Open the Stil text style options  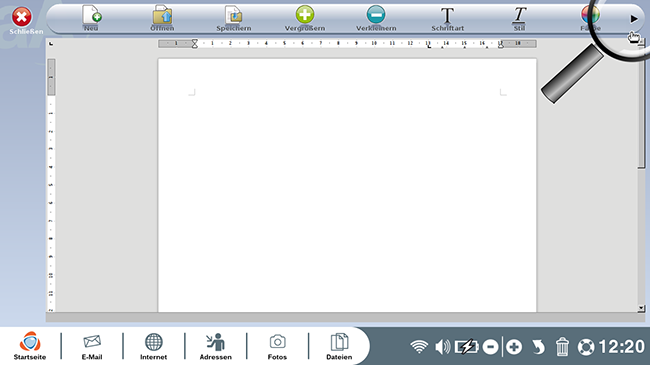click(519, 18)
